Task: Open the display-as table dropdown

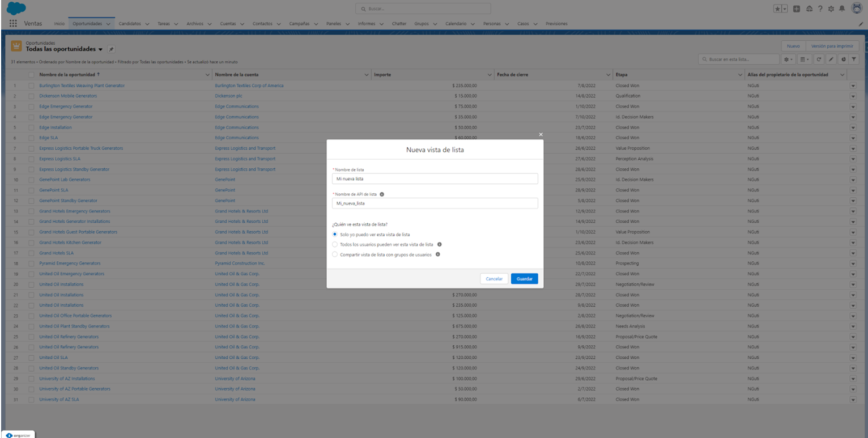Action: 805,59
